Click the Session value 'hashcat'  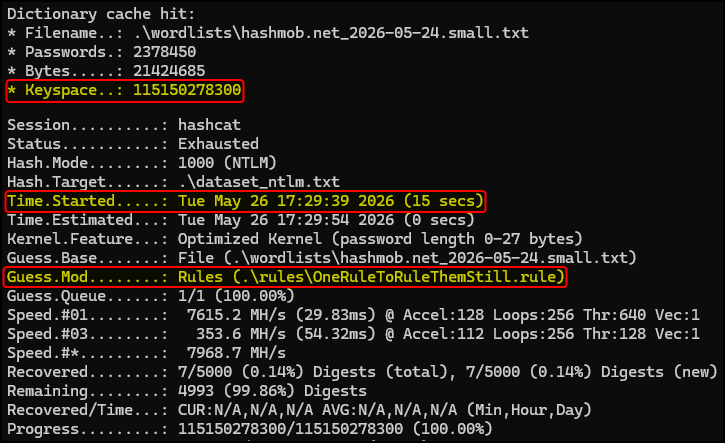[209, 125]
